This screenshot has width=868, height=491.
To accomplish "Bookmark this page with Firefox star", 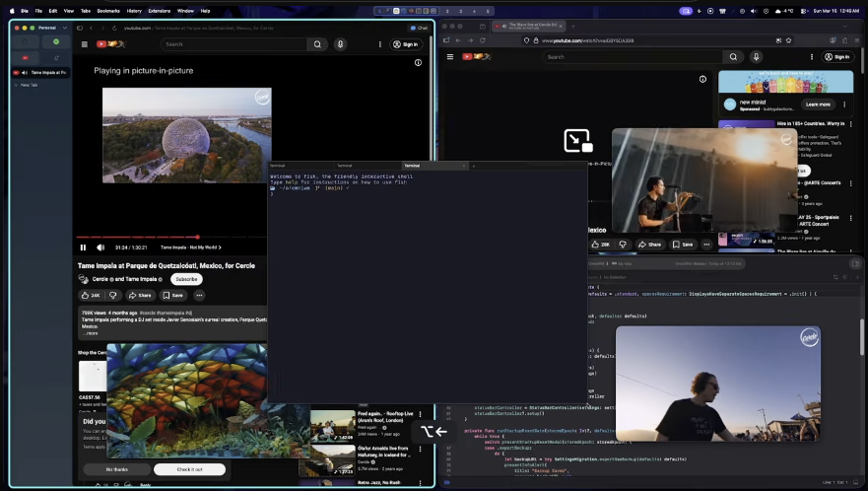I will (x=788, y=40).
